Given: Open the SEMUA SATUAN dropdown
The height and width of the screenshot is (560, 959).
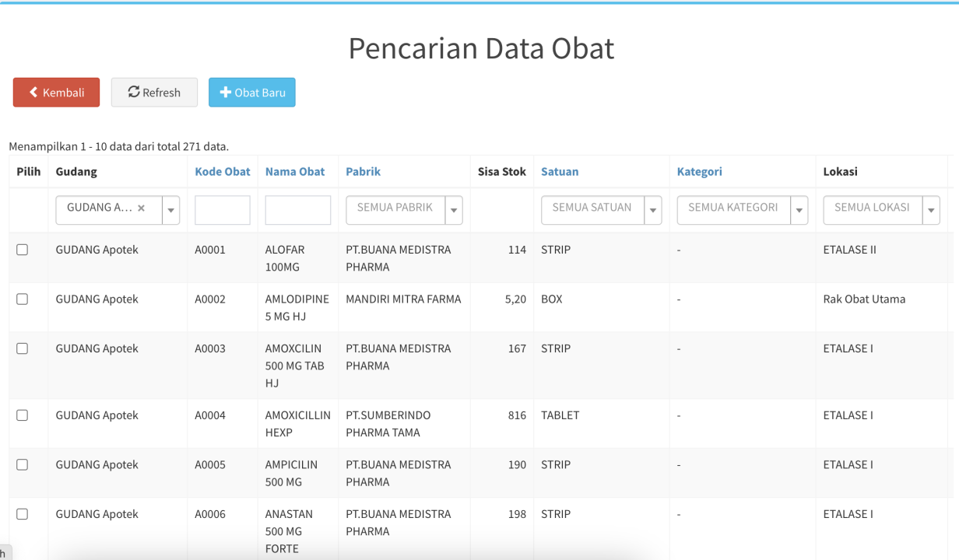Looking at the screenshot, I should click(653, 210).
